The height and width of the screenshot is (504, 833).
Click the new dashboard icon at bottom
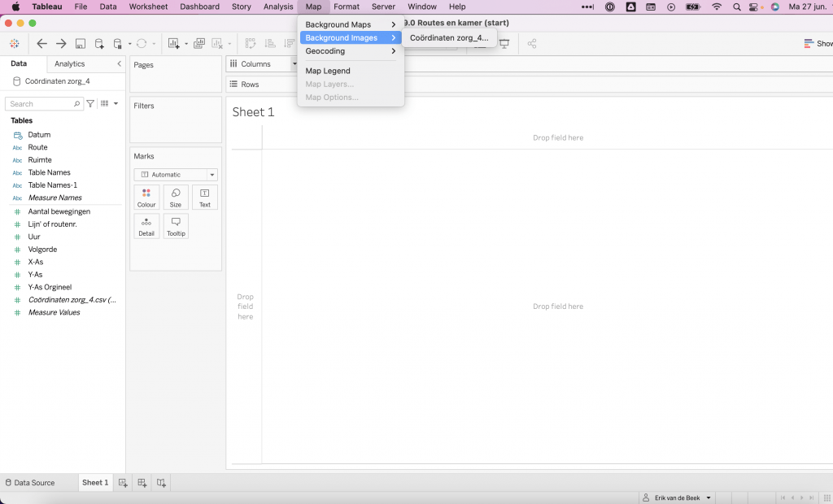click(142, 483)
